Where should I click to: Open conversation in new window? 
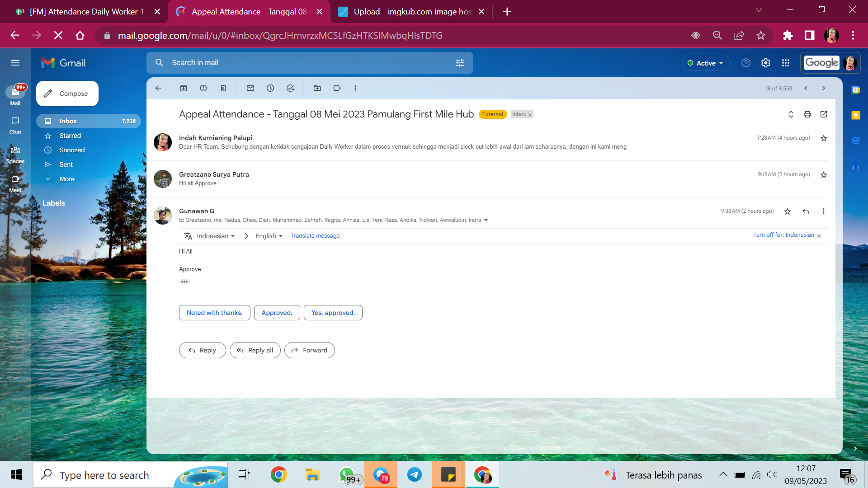point(824,114)
